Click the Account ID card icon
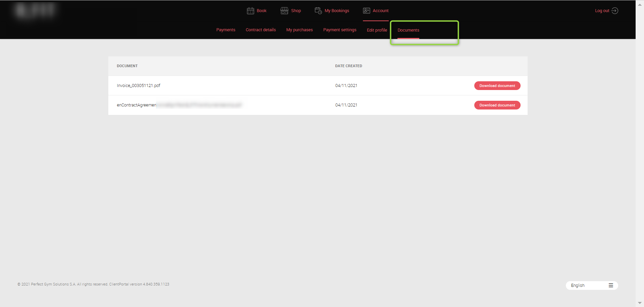This screenshot has height=307, width=644. coord(366,11)
